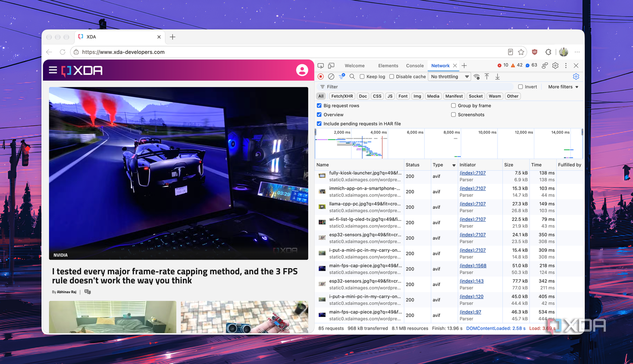Open browser extensions puzzle icon

tap(548, 52)
